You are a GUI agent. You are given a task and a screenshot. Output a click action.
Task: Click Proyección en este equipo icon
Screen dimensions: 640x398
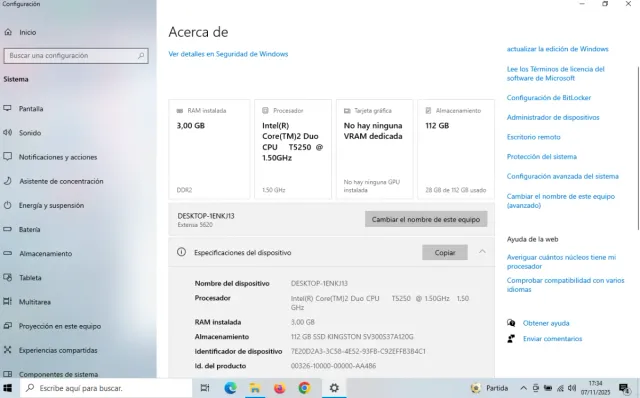point(7,326)
